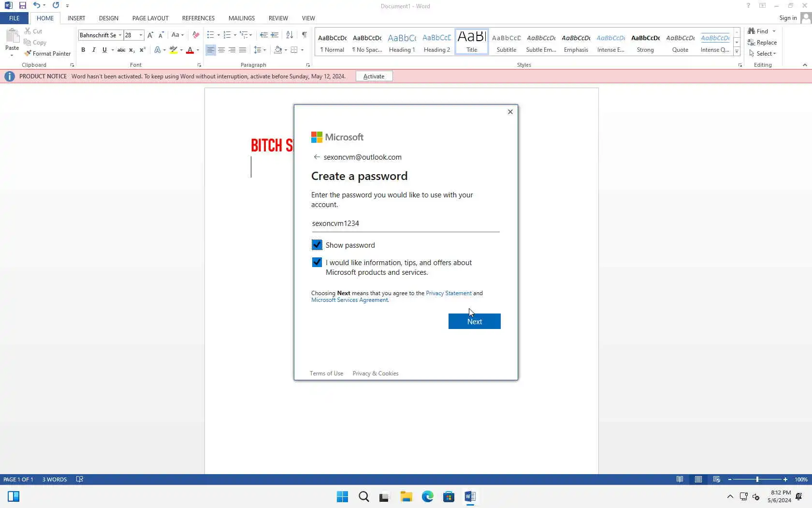This screenshot has height=508, width=812.
Task: Click the Undo icon in title bar
Action: pos(36,5)
